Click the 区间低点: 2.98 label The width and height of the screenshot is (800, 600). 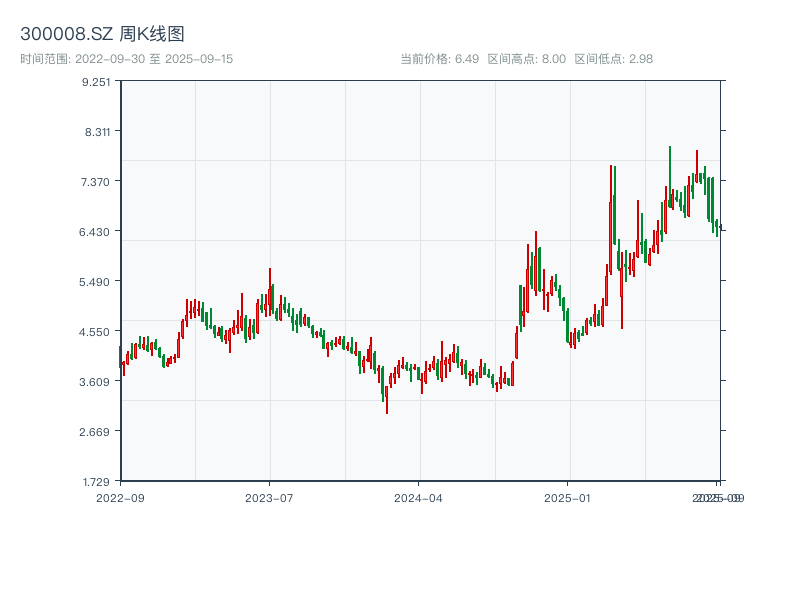coord(613,59)
